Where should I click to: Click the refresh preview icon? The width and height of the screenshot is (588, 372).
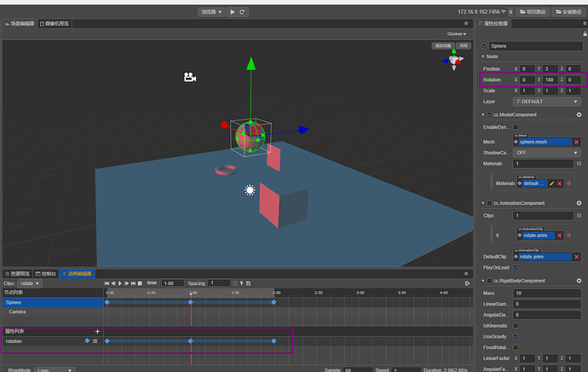(x=242, y=12)
